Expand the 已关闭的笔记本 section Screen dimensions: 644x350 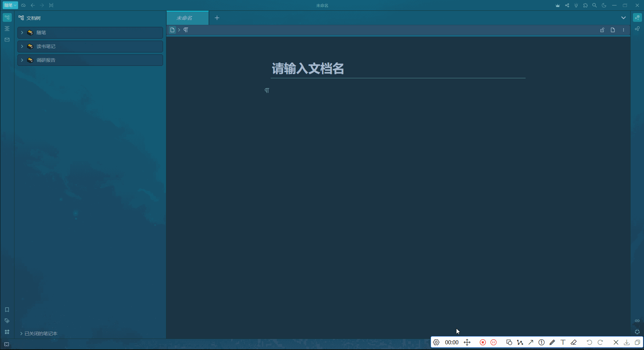click(39, 334)
